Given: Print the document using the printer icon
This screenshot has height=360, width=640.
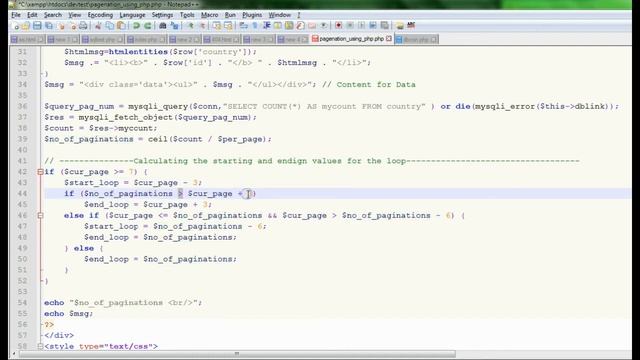Looking at the screenshot, I should (83, 26).
